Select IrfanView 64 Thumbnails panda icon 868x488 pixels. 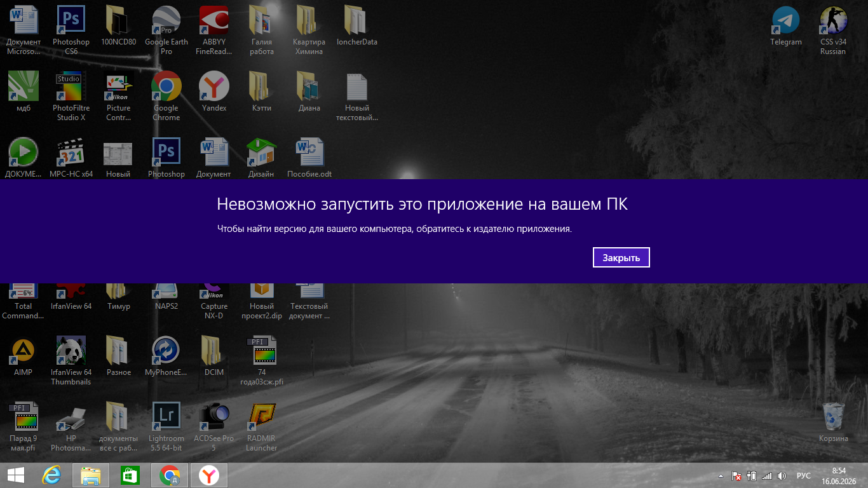click(71, 360)
